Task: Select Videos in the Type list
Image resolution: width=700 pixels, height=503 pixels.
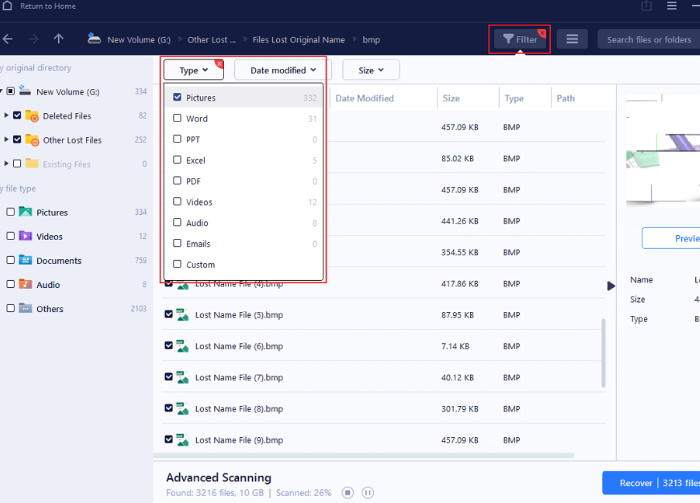Action: click(x=178, y=202)
